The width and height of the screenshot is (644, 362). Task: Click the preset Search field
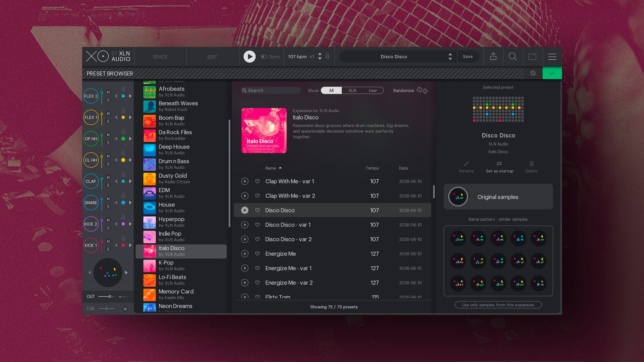[x=271, y=90]
